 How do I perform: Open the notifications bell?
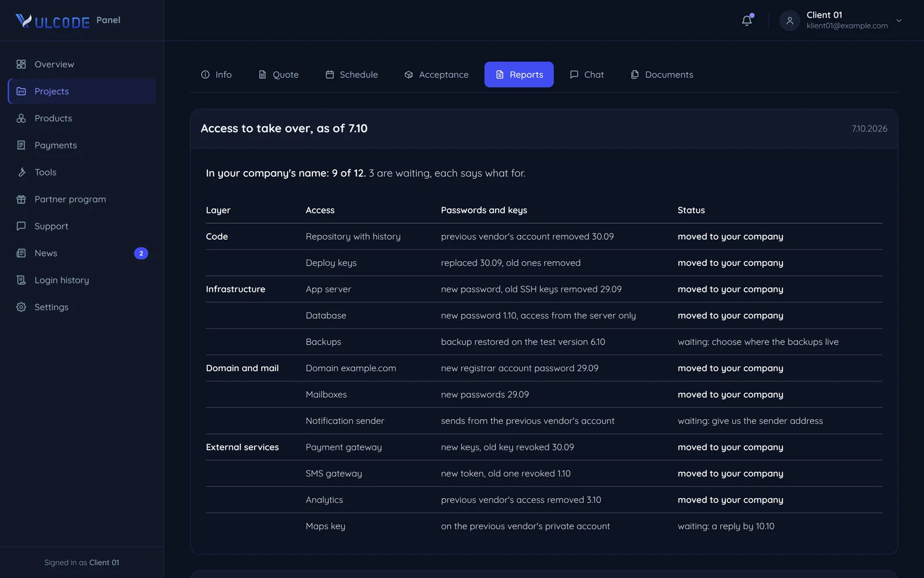[x=747, y=20]
